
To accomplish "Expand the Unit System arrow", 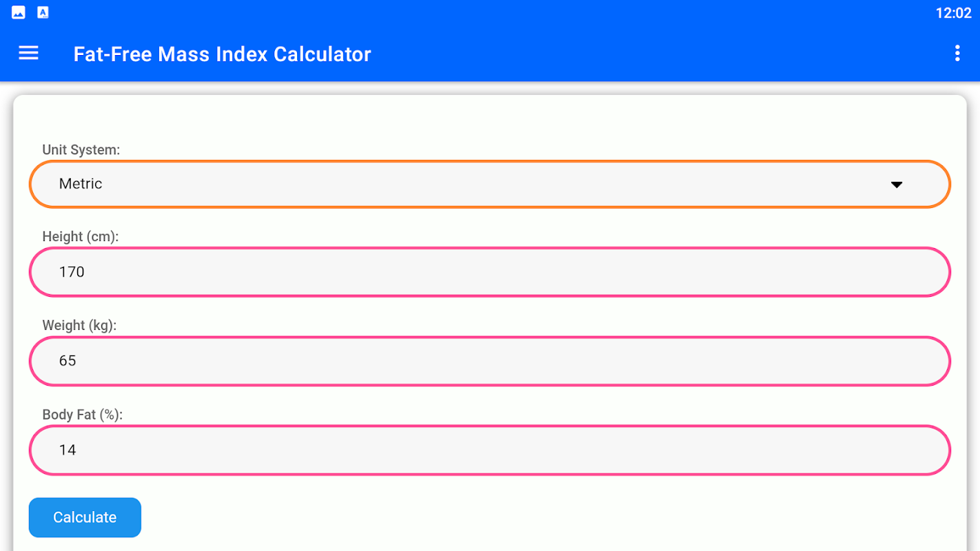I will pyautogui.click(x=896, y=185).
